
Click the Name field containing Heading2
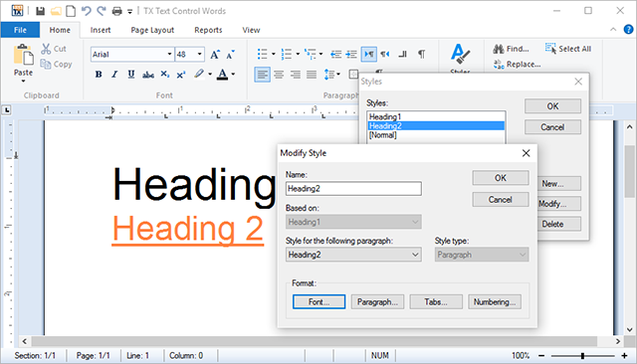tap(353, 189)
